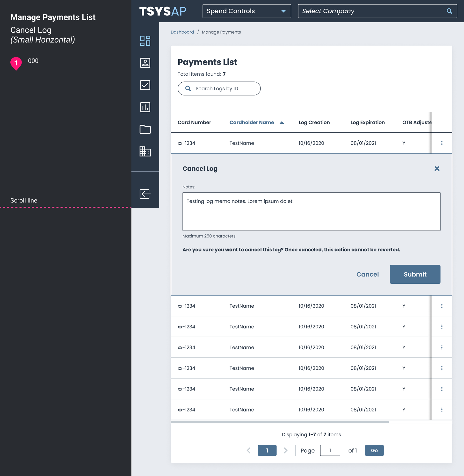Viewport: 464px width, 476px height.
Task: Click the Cancel Log panel title
Action: pyautogui.click(x=200, y=169)
